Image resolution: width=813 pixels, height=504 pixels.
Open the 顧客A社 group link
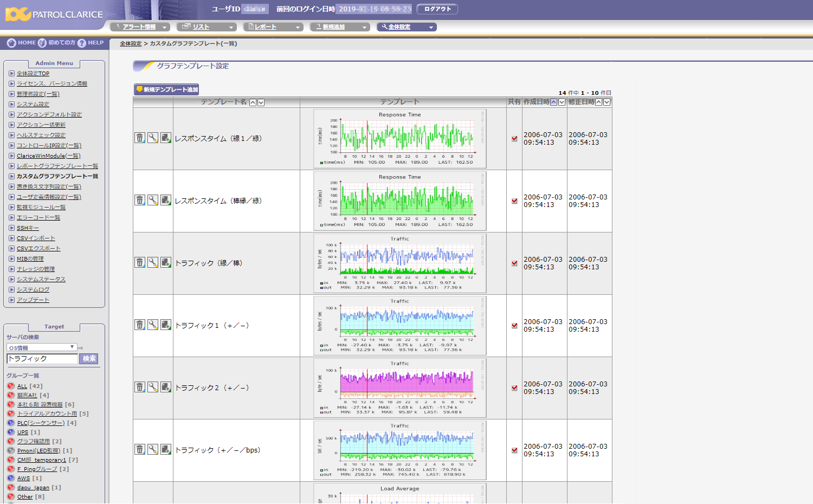pyautogui.click(x=27, y=396)
